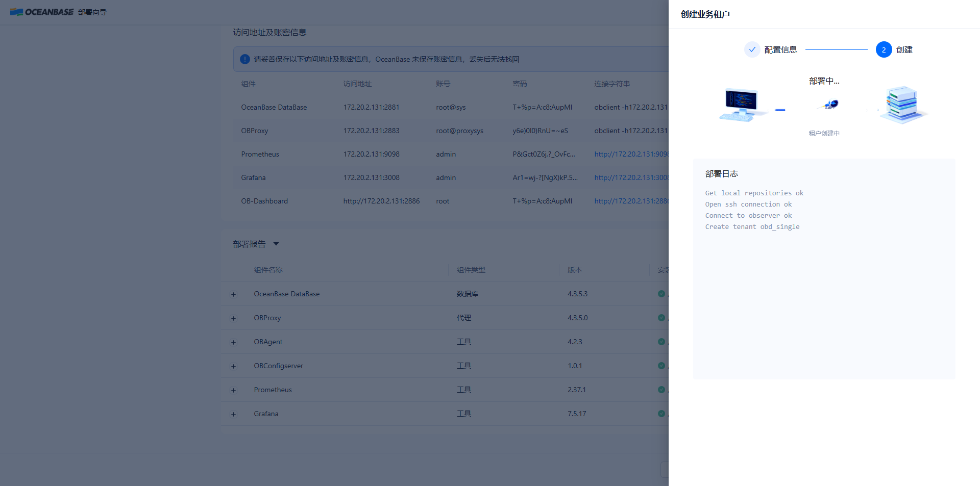Expand the Prometheus report row
This screenshot has height=486, width=980.
click(233, 390)
